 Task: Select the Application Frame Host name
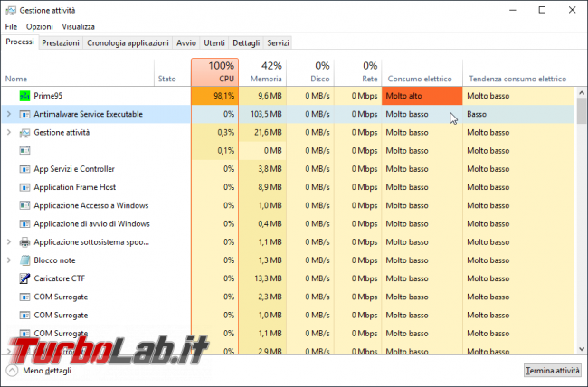[74, 187]
